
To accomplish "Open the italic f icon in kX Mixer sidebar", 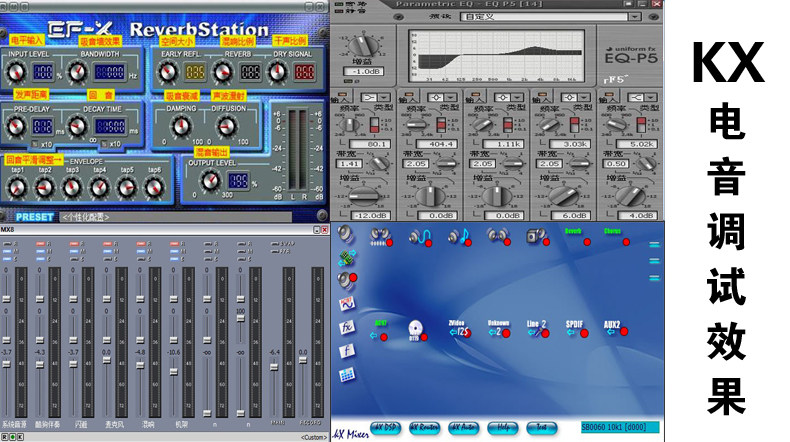I will [347, 351].
